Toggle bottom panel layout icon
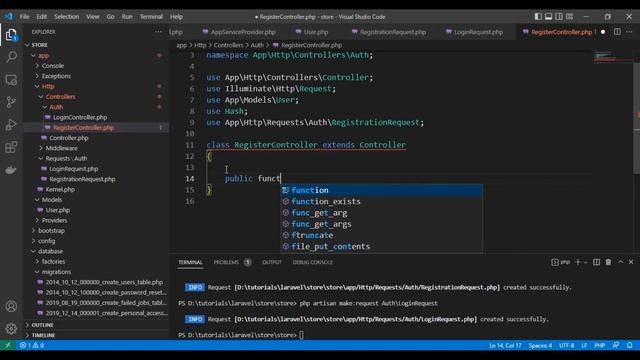Screen dimensions: 640x360 pos(549,16)
